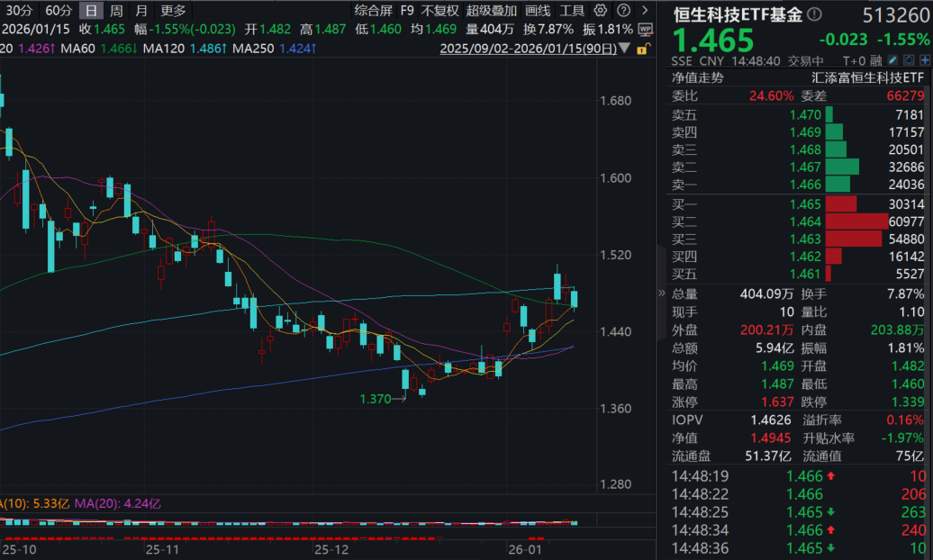Switch to 30分 period

click(x=19, y=11)
